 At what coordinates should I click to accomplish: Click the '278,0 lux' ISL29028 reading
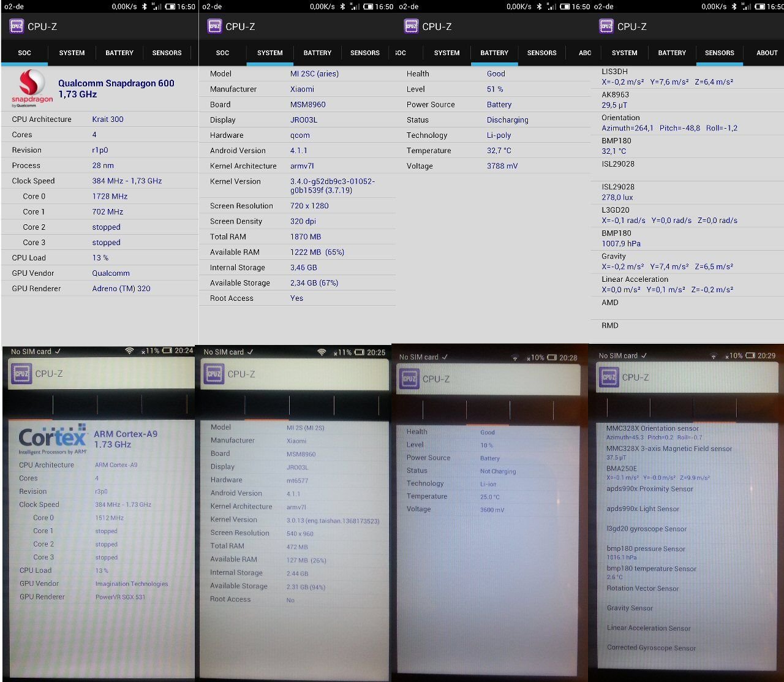click(617, 197)
